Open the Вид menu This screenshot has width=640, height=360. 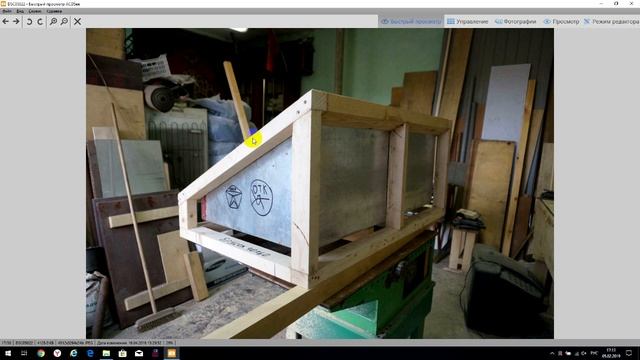click(20, 11)
